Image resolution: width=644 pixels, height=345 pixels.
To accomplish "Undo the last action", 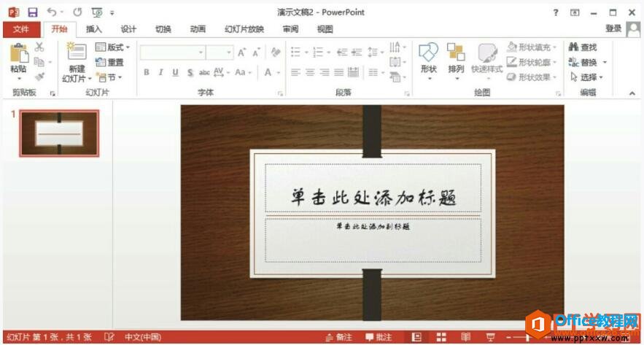I will click(52, 12).
